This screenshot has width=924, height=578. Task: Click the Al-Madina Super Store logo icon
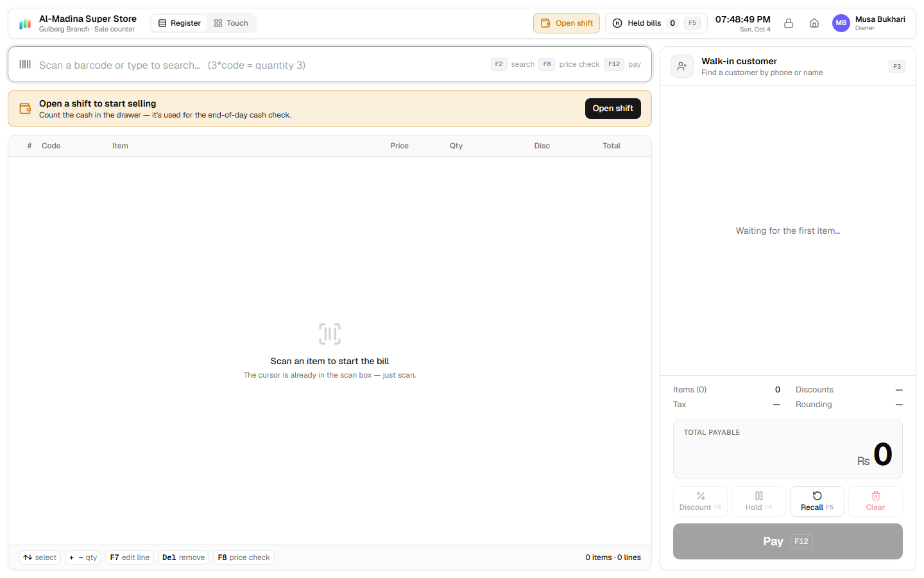click(x=25, y=24)
